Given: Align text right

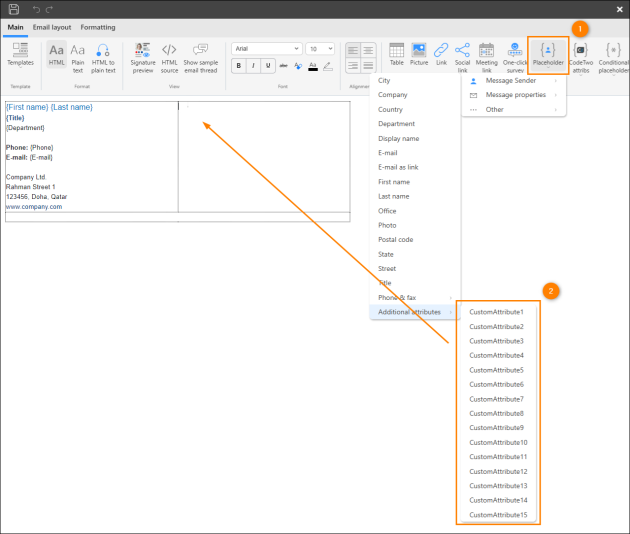Looking at the screenshot, I should pyautogui.click(x=353, y=65).
